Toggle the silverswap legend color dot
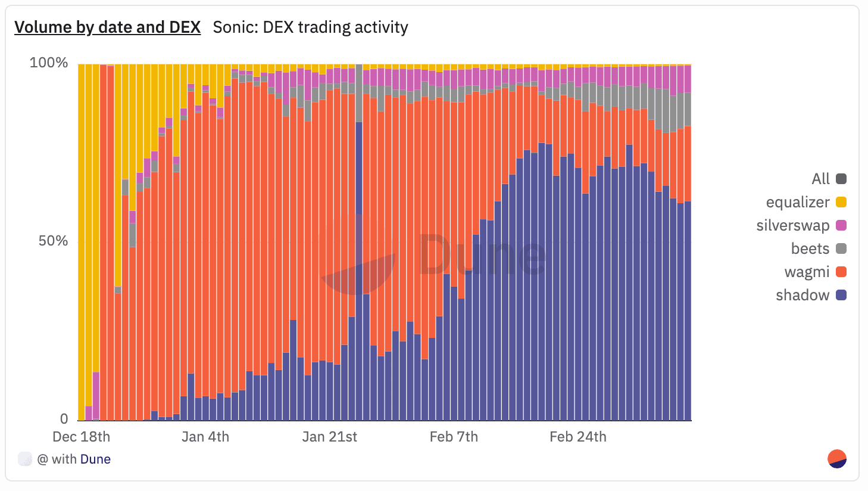The height and width of the screenshot is (491, 868). click(x=841, y=225)
